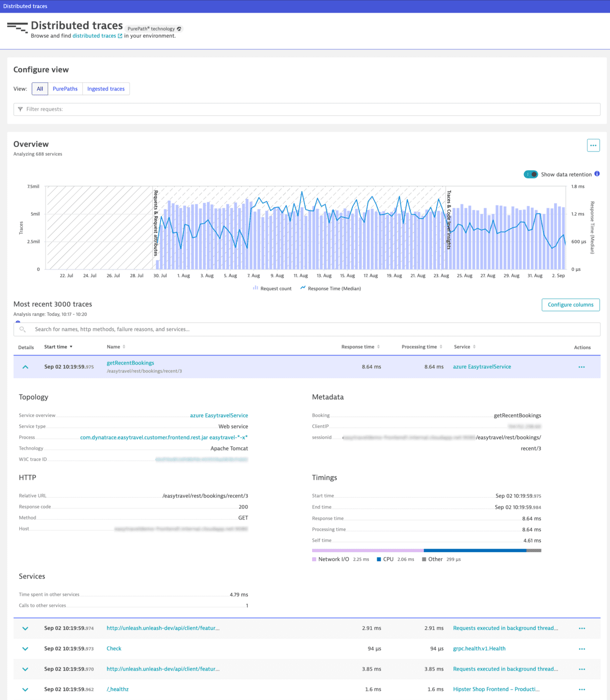Screen dimensions: 610x700
Task: Toggle the Show data retention switch
Action: click(531, 174)
